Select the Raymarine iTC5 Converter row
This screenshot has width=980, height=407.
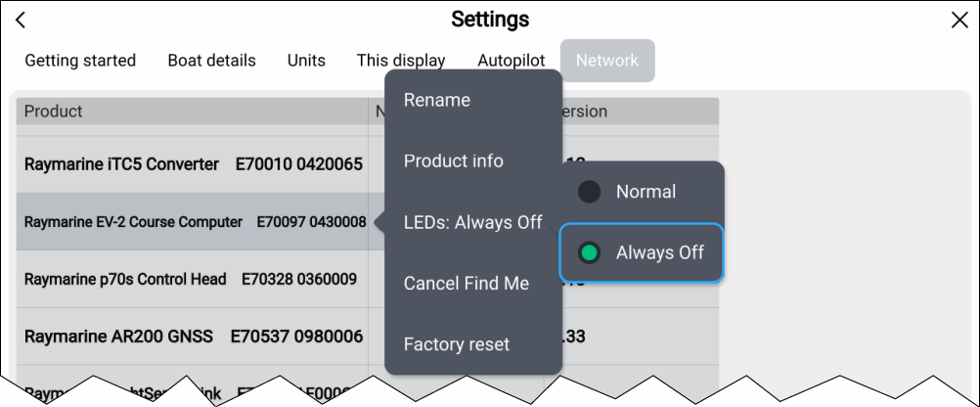coord(193,164)
